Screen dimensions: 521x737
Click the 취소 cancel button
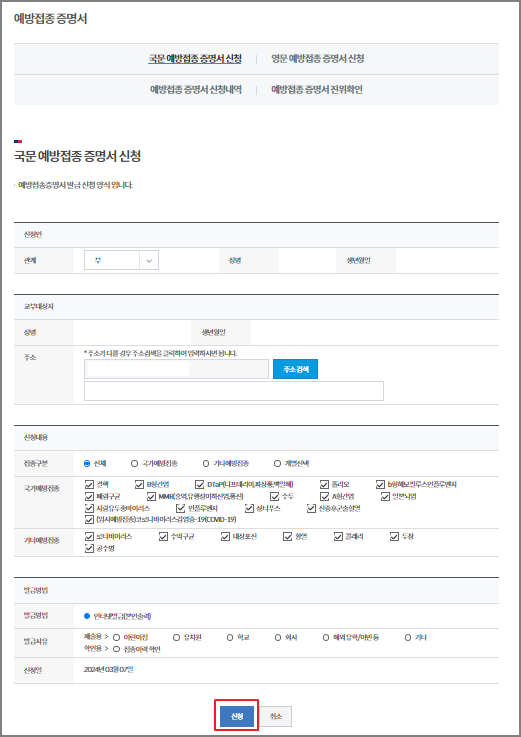pos(276,717)
